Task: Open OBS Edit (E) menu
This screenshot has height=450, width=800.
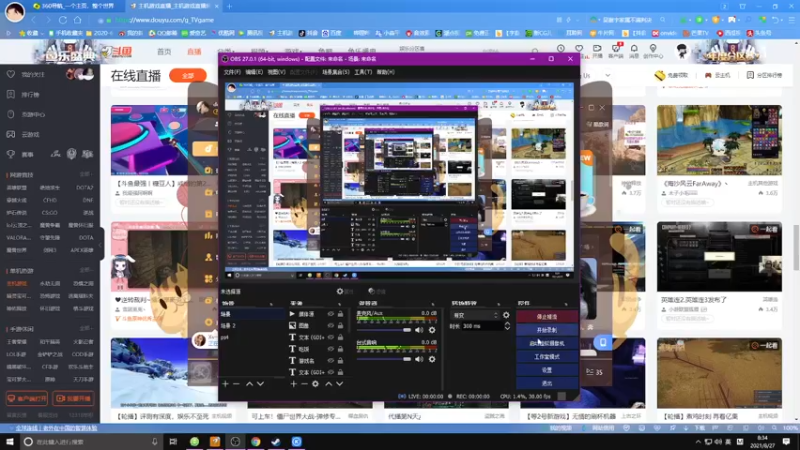Action: tap(254, 72)
